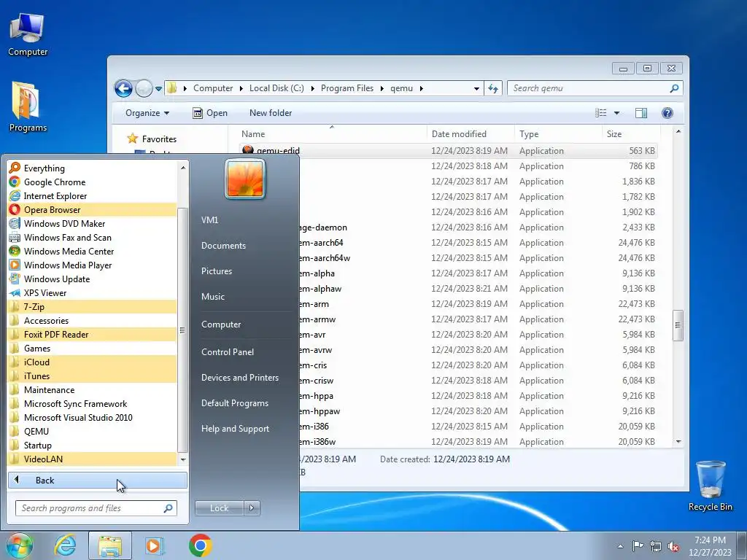Open Internet Explorer from the taskbar
747x560 pixels.
click(65, 545)
